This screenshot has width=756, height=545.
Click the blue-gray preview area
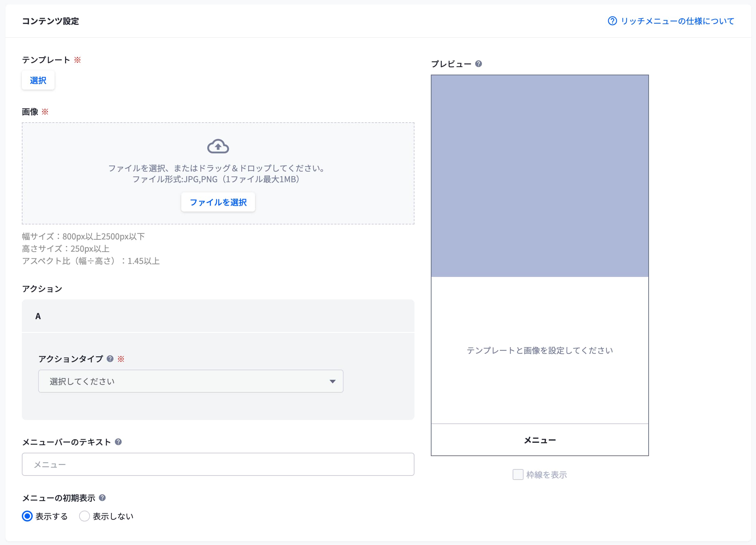pos(540,176)
